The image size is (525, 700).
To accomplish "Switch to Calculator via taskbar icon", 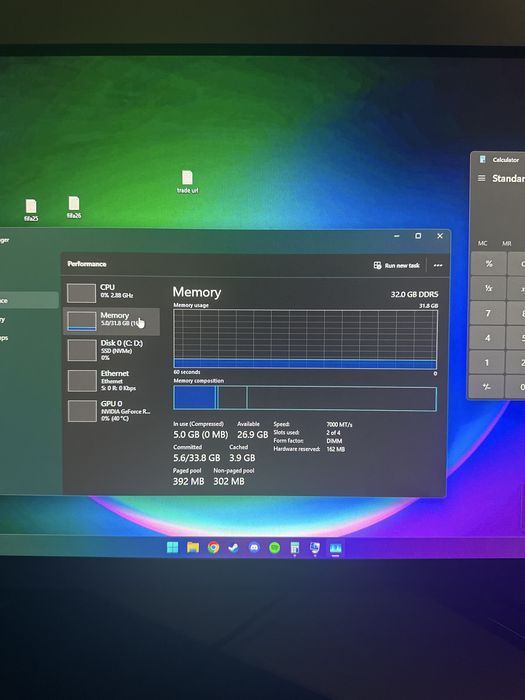I will click(295, 548).
